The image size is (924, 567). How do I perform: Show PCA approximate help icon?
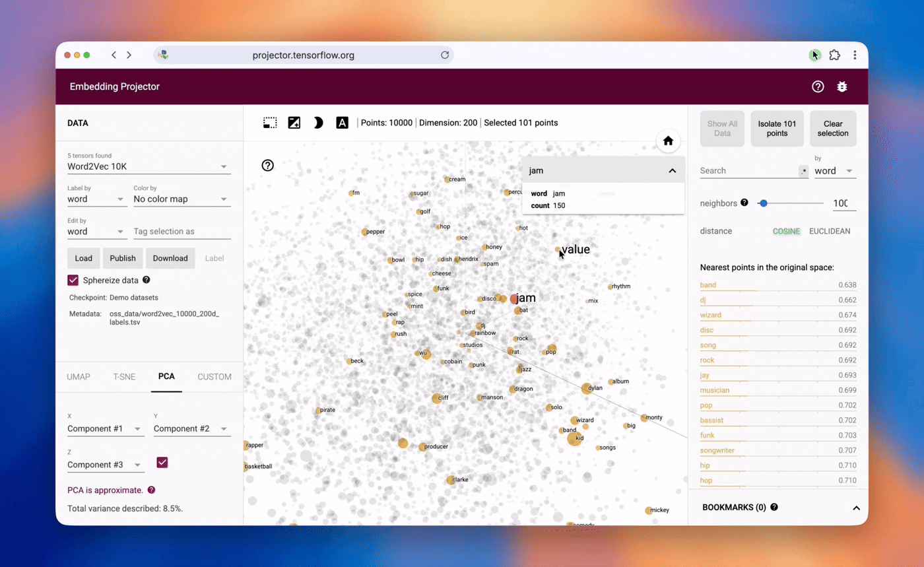(x=151, y=490)
